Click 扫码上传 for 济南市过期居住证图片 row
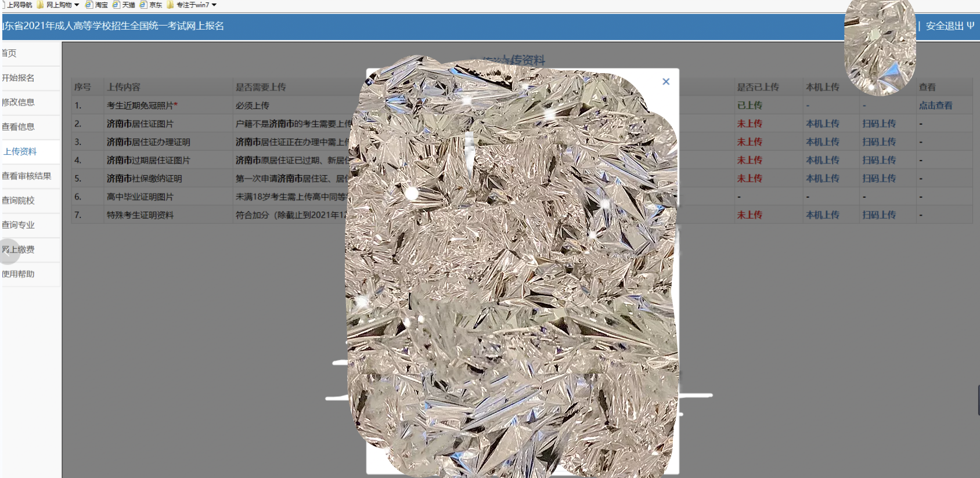This screenshot has width=980, height=478. coord(879,160)
